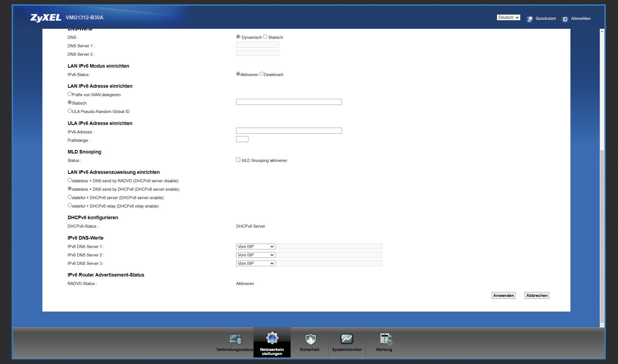Select the Statisch DNS radio button
The image size is (618, 364).
265,37
